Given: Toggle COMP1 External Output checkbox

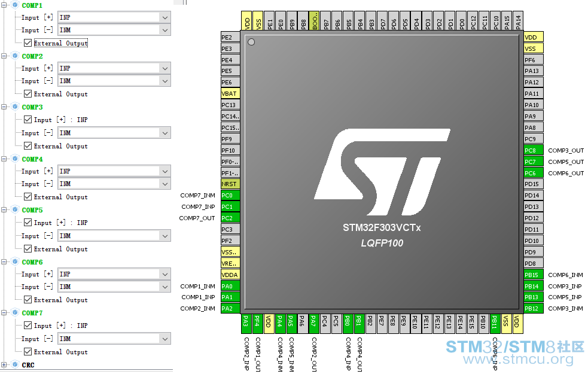Looking at the screenshot, I should click(x=28, y=42).
